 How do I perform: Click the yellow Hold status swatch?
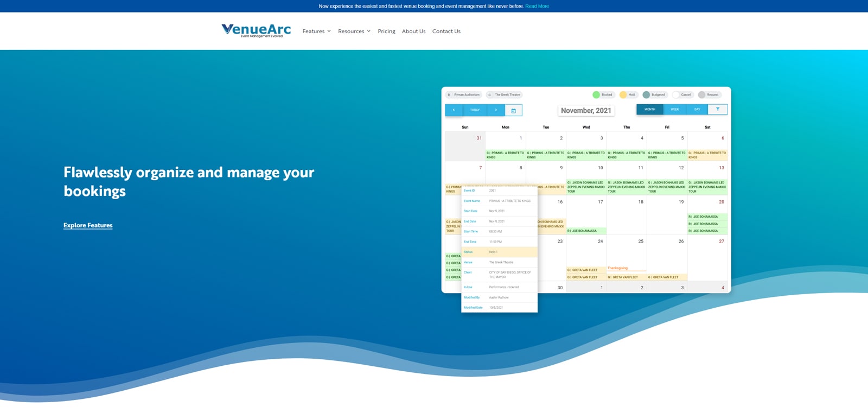(x=623, y=95)
